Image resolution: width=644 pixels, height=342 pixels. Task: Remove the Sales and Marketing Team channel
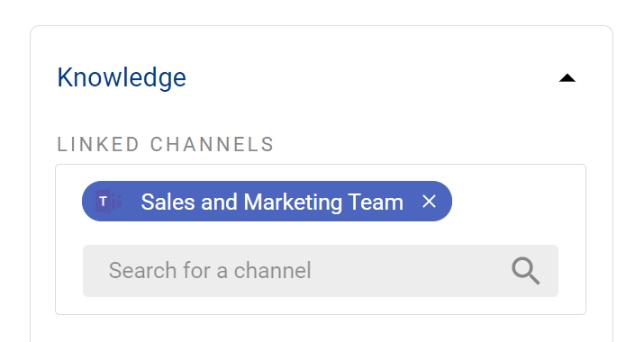pyautogui.click(x=429, y=202)
